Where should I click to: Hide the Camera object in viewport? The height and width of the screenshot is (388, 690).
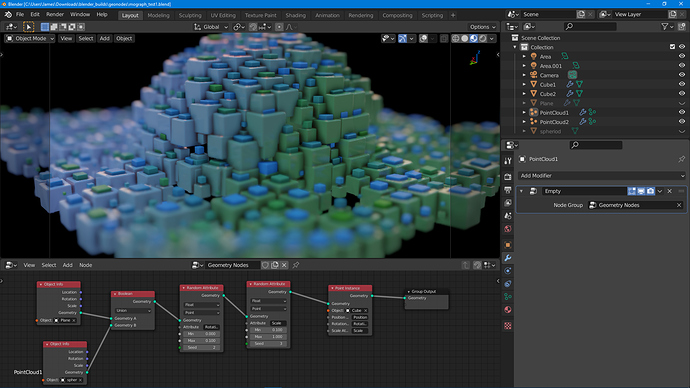pos(682,75)
